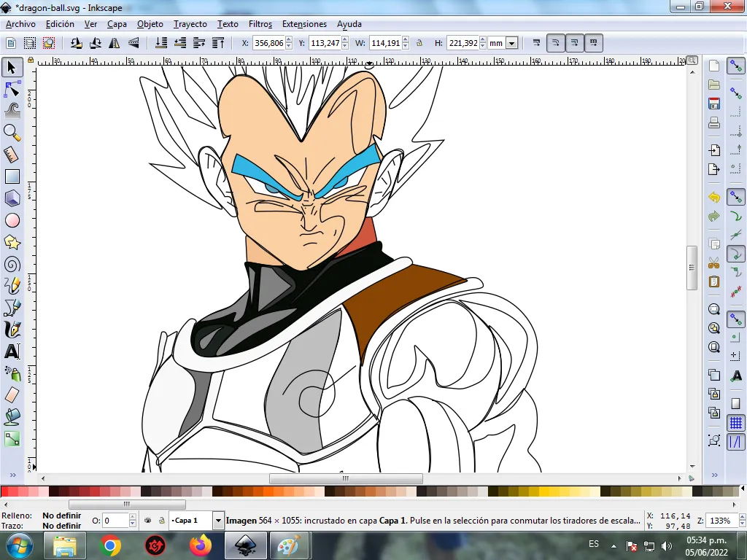Open the Trayecto menu
The height and width of the screenshot is (560, 747).
coord(190,24)
